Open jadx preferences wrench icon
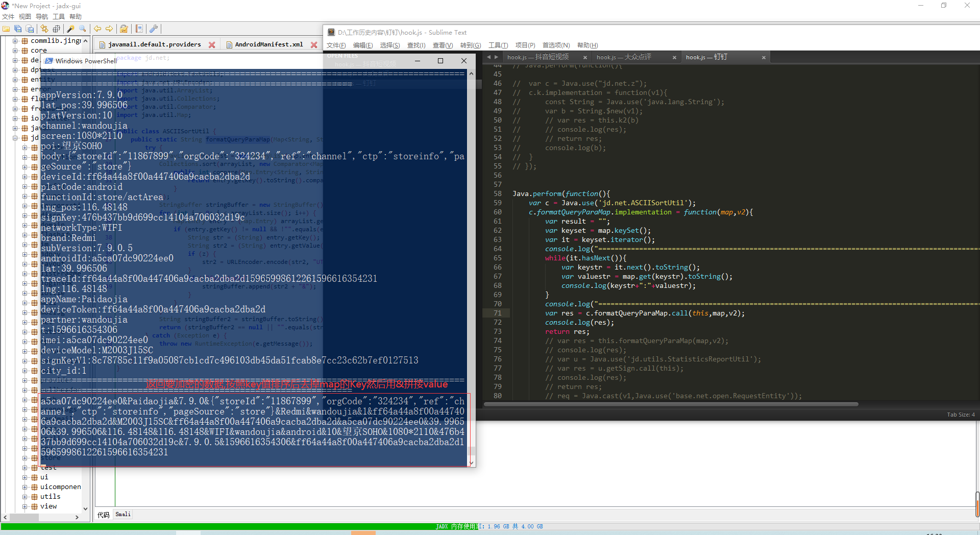The image size is (980, 535). pyautogui.click(x=153, y=29)
